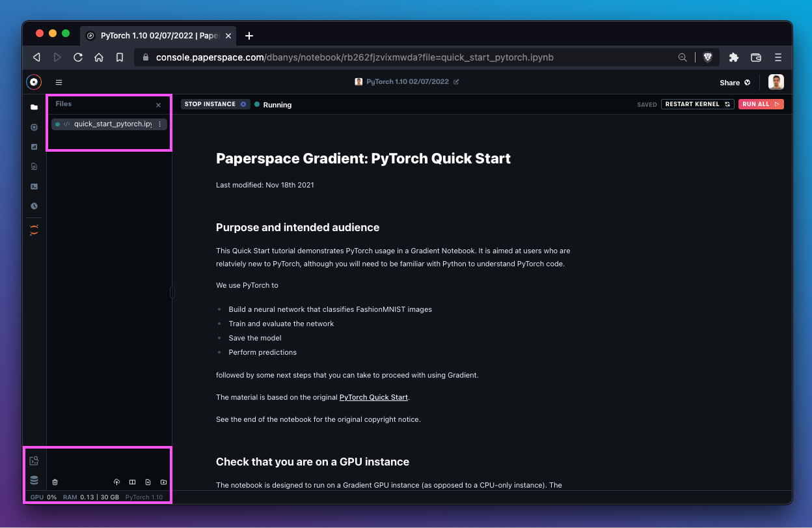Viewport: 812px width, 528px height.
Task: Click the zoom-out magnifier icon in the address bar
Action: coord(683,57)
